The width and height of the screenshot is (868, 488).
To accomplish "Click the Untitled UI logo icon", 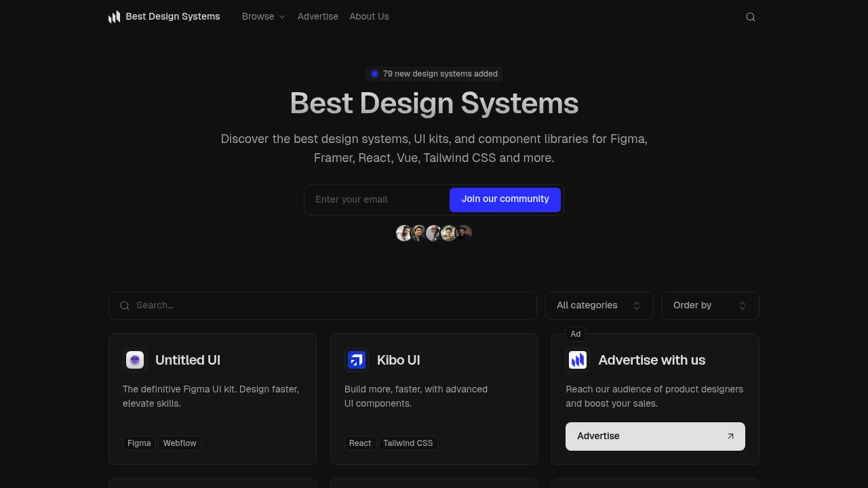I will click(x=135, y=360).
